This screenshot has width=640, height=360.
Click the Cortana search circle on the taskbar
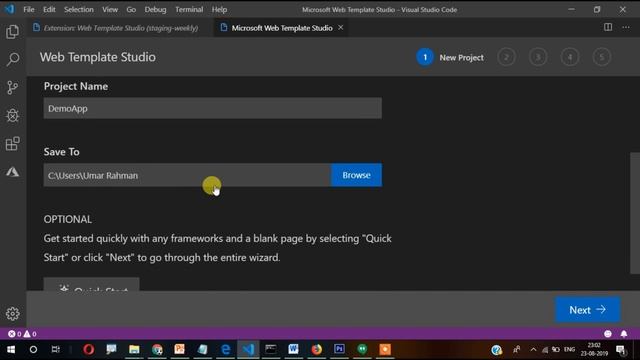point(33,349)
